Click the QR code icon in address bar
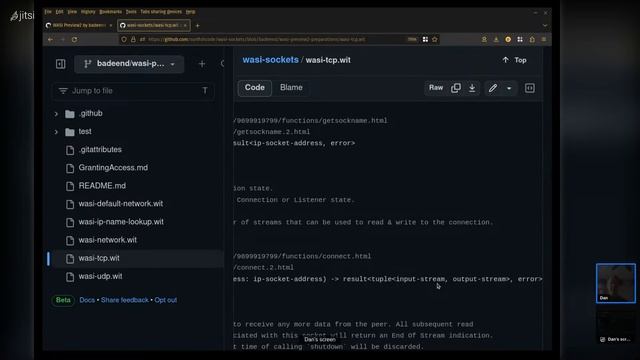 click(x=425, y=40)
